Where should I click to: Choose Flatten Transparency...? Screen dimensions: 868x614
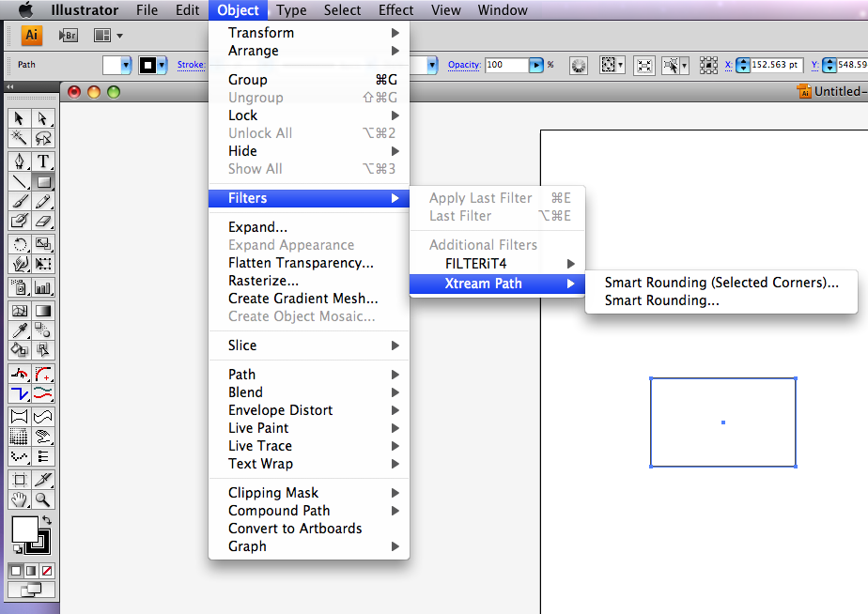click(309, 263)
